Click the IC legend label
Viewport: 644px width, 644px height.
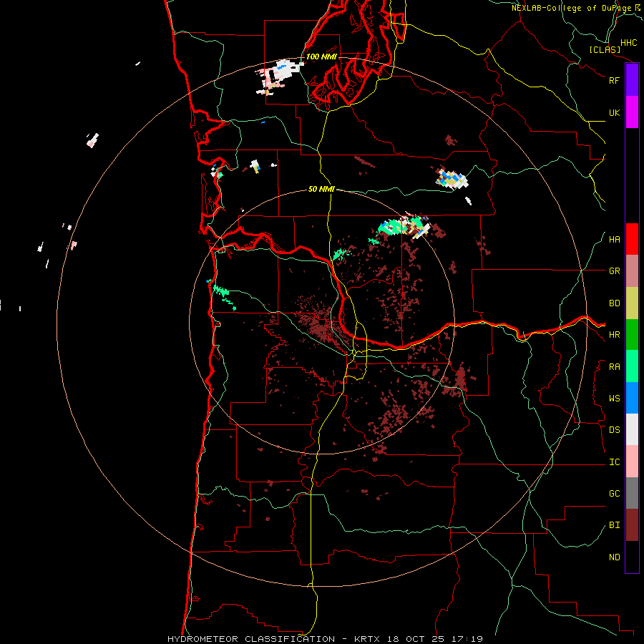pos(614,462)
